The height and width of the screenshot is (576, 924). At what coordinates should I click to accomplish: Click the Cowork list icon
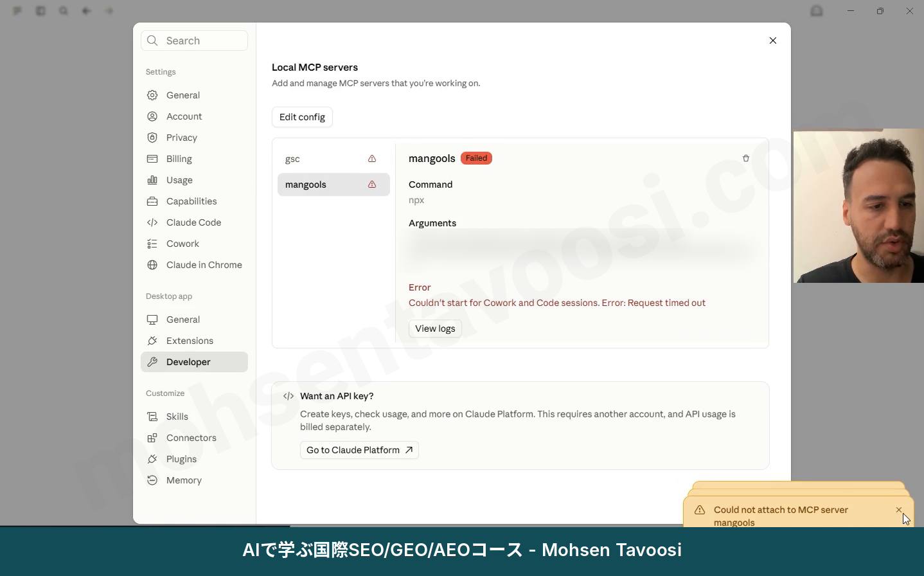pyautogui.click(x=152, y=244)
